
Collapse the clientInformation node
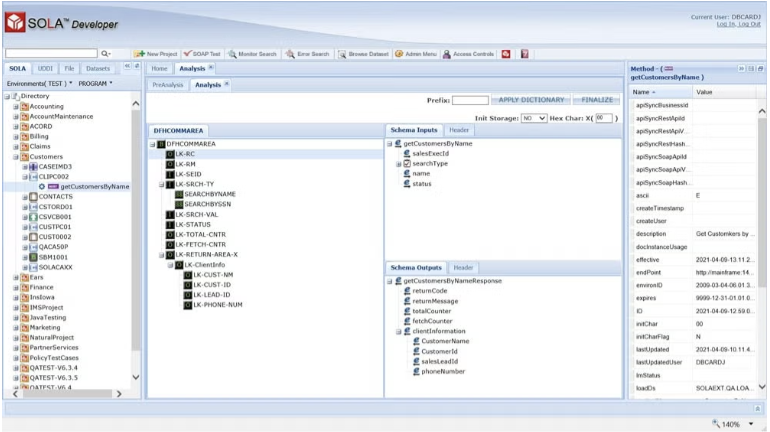pos(398,331)
